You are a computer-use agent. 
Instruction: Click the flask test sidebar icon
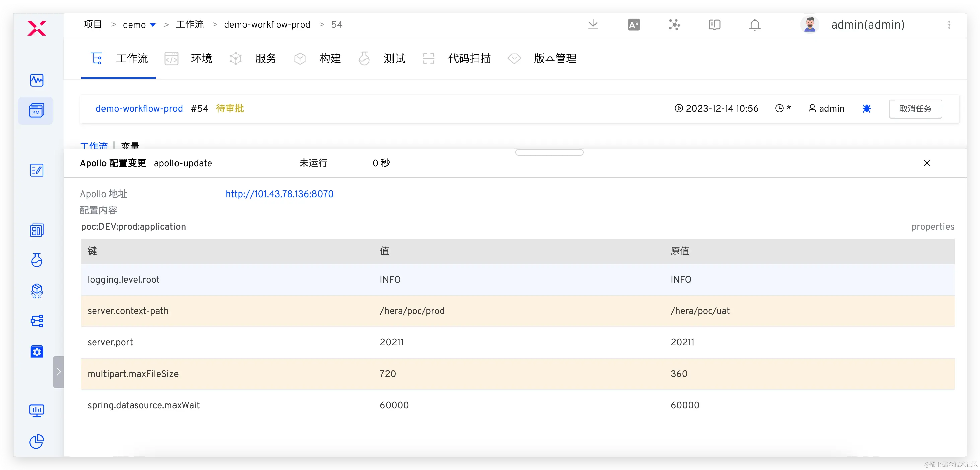point(37,260)
